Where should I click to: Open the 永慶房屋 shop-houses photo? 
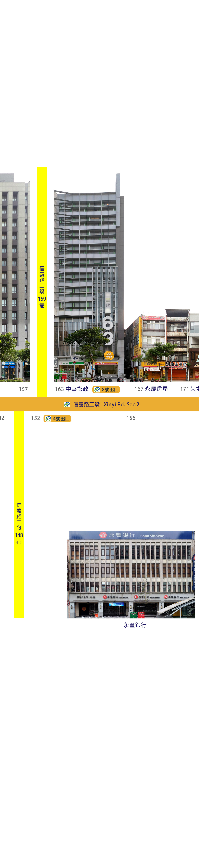[162, 345]
